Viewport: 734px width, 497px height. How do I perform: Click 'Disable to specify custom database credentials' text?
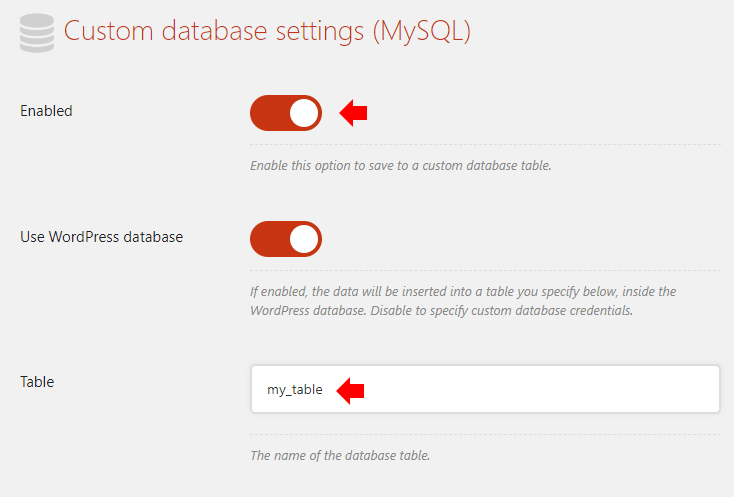click(x=490, y=309)
